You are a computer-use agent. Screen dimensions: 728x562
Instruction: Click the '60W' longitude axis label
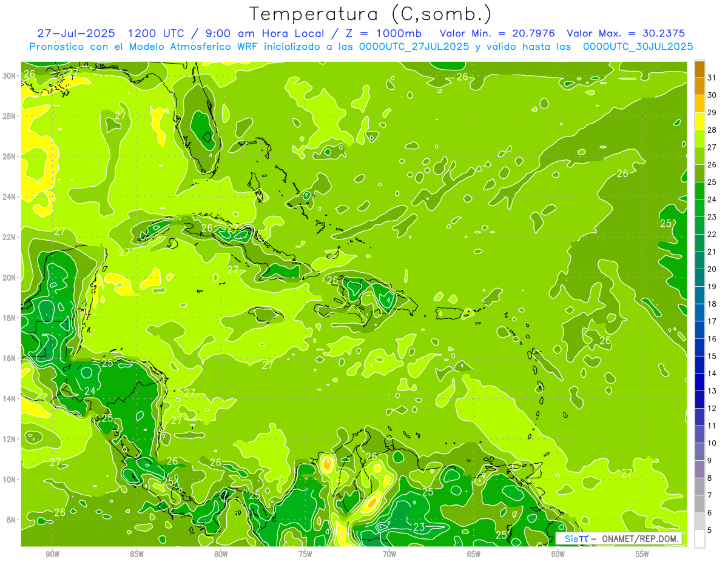[x=558, y=554]
